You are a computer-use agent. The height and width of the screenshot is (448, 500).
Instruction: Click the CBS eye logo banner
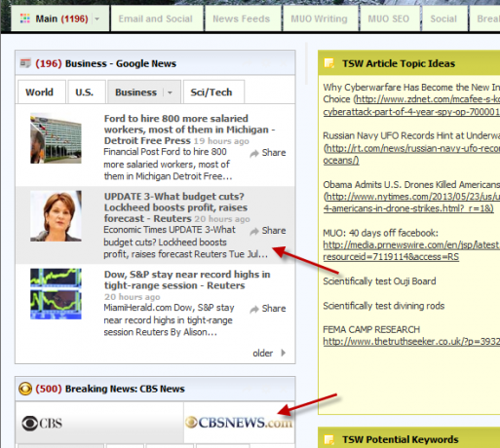pos(42,423)
